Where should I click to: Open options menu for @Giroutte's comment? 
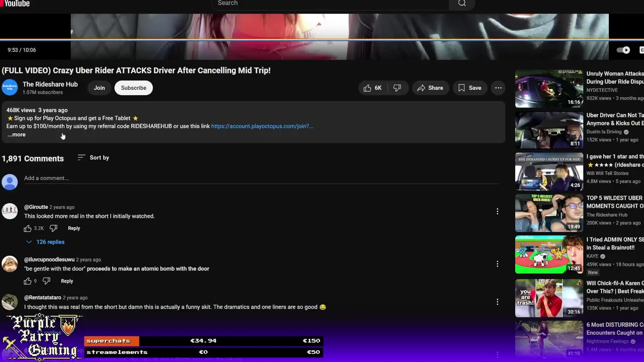(x=498, y=211)
